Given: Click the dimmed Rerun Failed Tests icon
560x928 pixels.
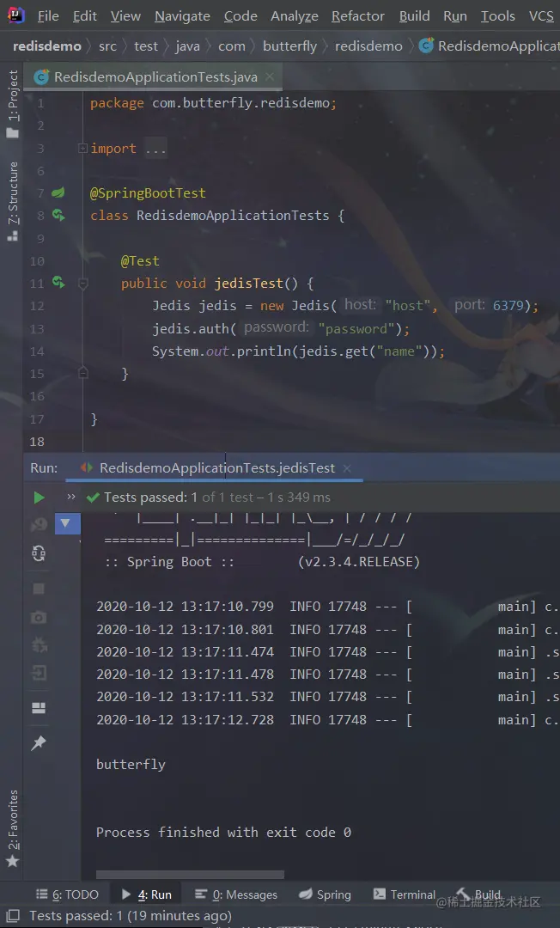Looking at the screenshot, I should tap(39, 524).
